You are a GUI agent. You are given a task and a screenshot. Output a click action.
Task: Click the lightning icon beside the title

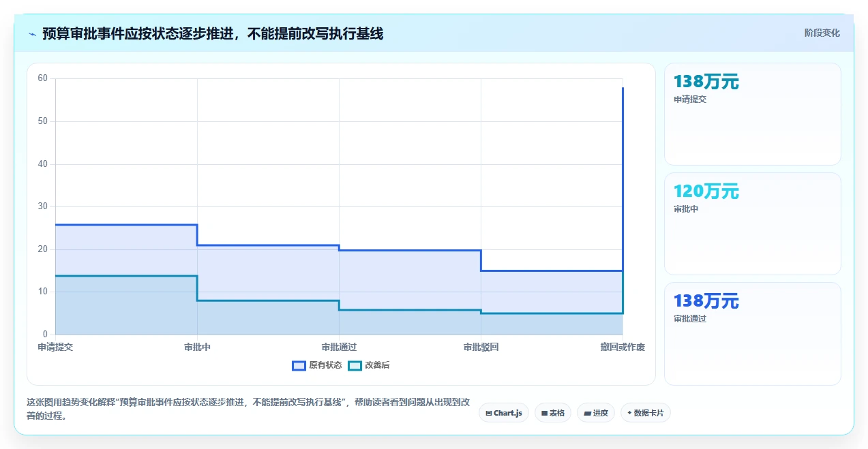(32, 33)
